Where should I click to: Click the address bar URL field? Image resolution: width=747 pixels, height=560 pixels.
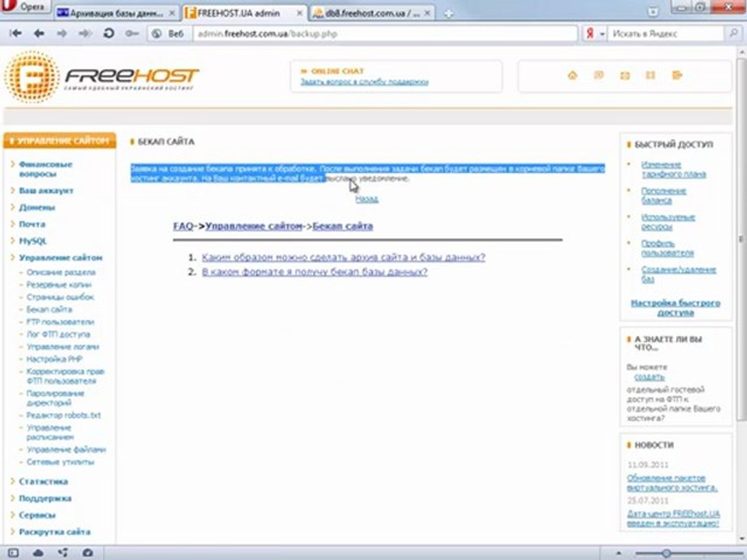click(x=385, y=33)
